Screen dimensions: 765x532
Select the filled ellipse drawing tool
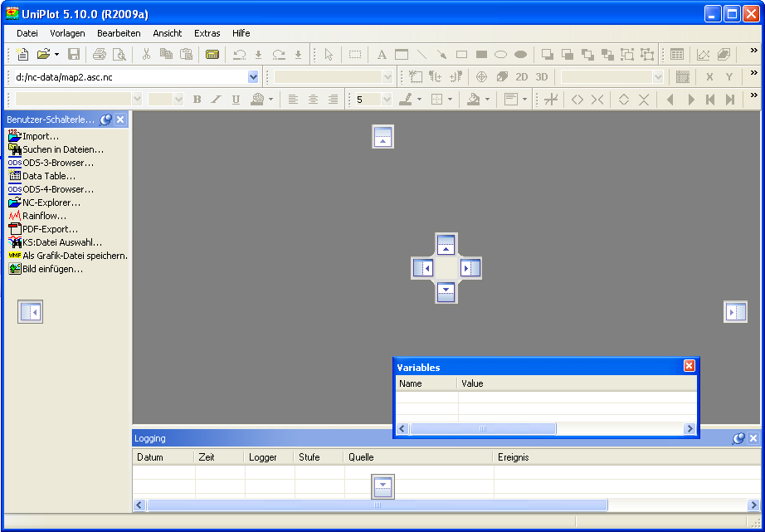click(521, 55)
